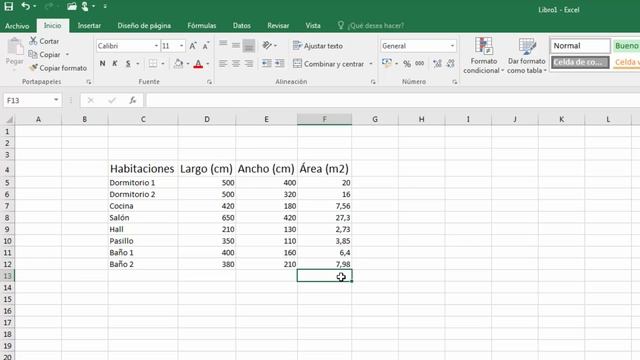Copy selection with Copiar
This screenshot has height=360, width=640.
44,54
